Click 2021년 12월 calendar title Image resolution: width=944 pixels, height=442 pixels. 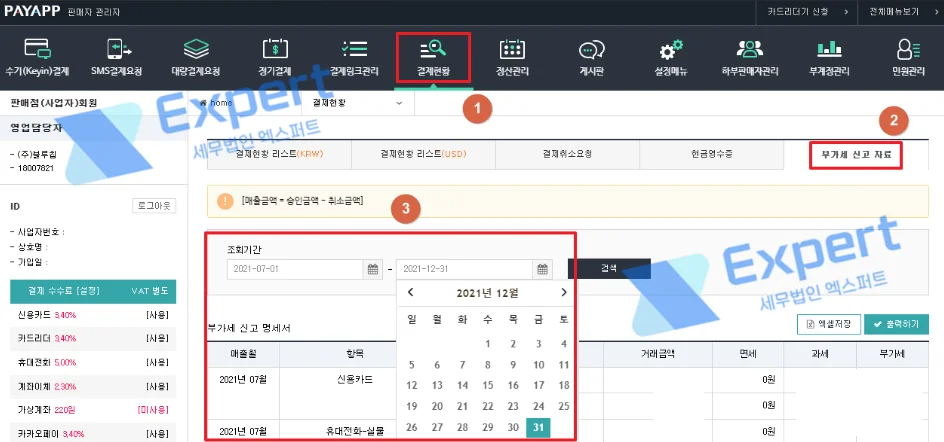(487, 293)
